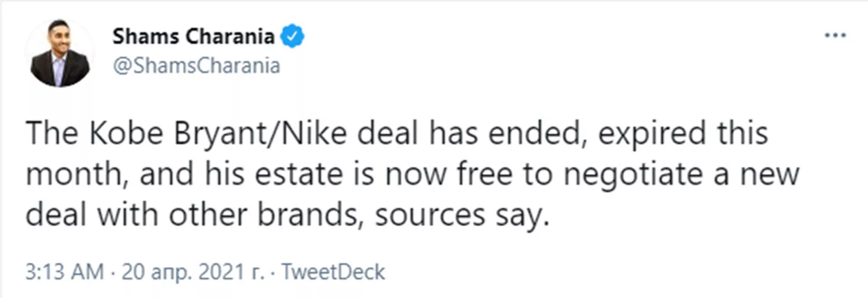Click the TweetDeck source label
Viewport: 868px width, 298px height.
(333, 272)
